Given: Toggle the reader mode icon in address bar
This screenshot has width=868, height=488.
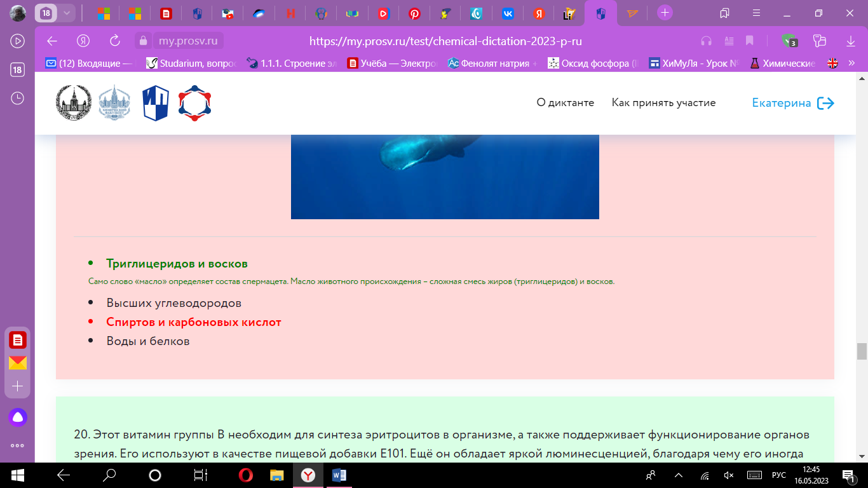Looking at the screenshot, I should (729, 41).
